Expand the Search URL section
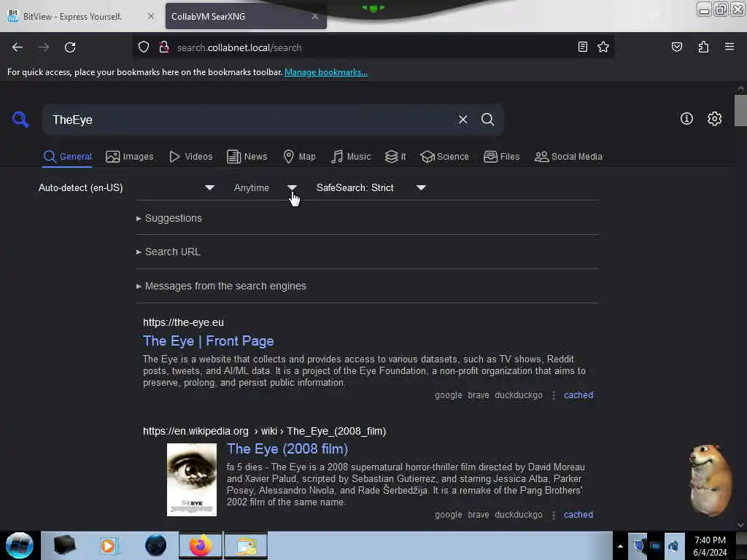 [x=169, y=252]
